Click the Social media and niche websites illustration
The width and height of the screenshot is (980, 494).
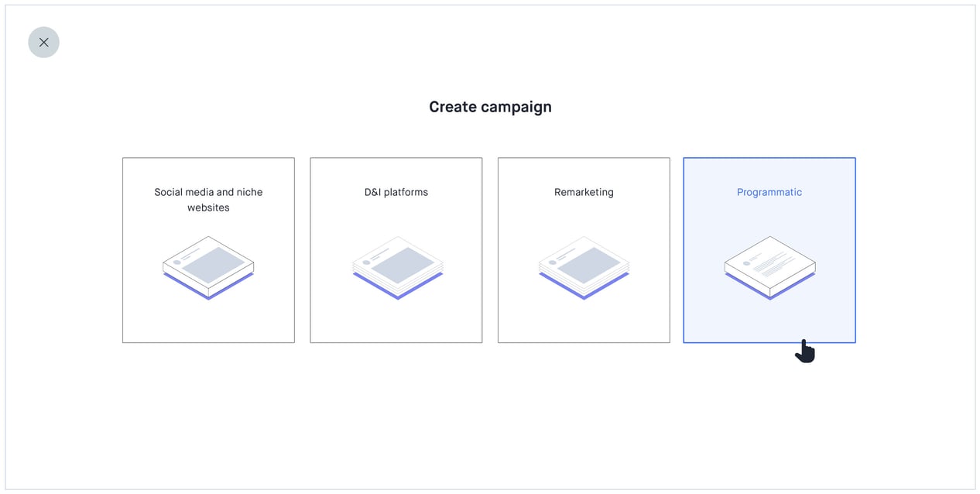coord(208,267)
